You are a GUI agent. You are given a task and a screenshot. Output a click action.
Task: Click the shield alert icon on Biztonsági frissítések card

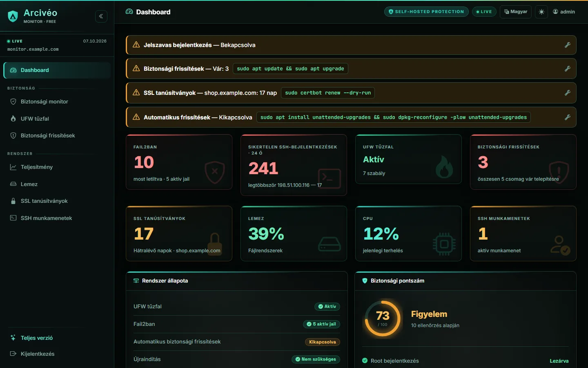coord(559,173)
